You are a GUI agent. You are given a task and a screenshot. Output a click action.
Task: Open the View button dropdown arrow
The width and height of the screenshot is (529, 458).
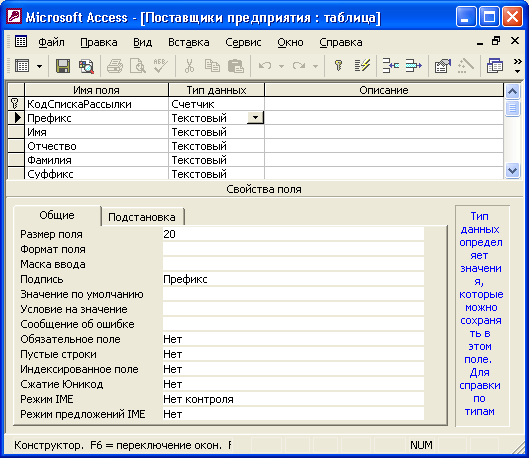(39, 66)
